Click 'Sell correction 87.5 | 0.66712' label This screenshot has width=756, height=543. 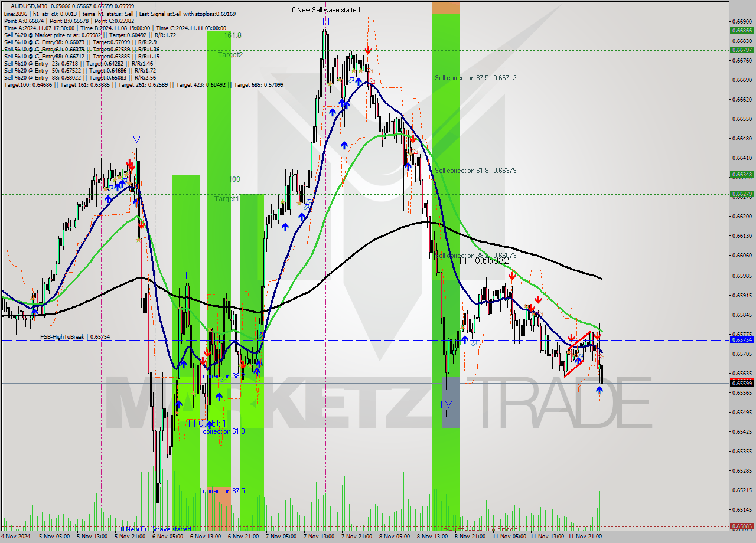[475, 78]
